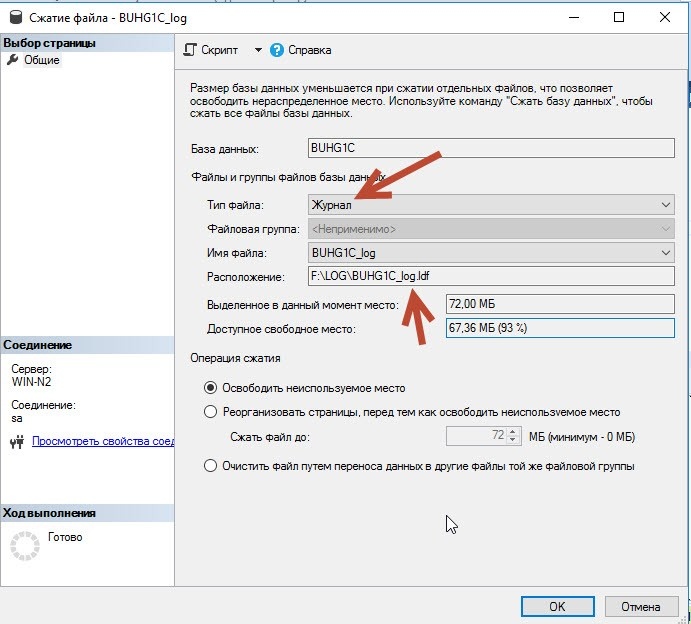Decrease Сжать файл до value with down arrow

click(x=512, y=439)
